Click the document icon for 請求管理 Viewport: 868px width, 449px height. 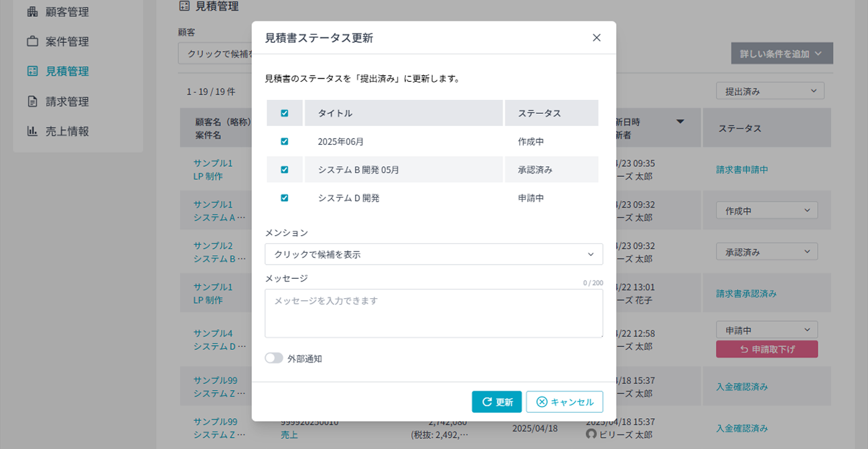pos(32,102)
